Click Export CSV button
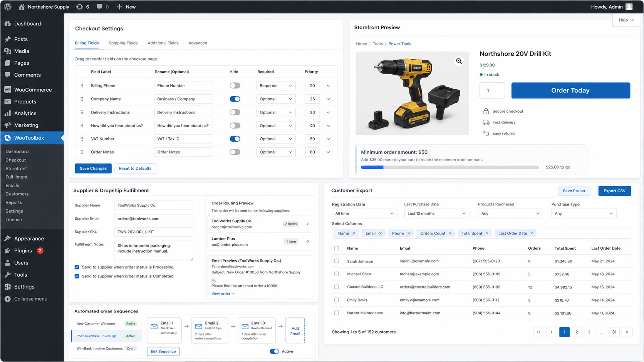The image size is (644, 362). [614, 191]
